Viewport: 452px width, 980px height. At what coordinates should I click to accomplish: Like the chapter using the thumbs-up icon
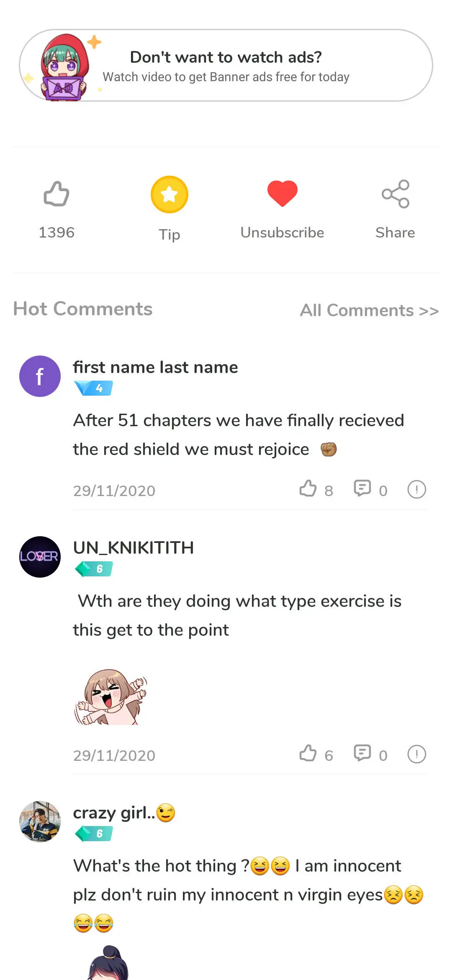(x=56, y=194)
